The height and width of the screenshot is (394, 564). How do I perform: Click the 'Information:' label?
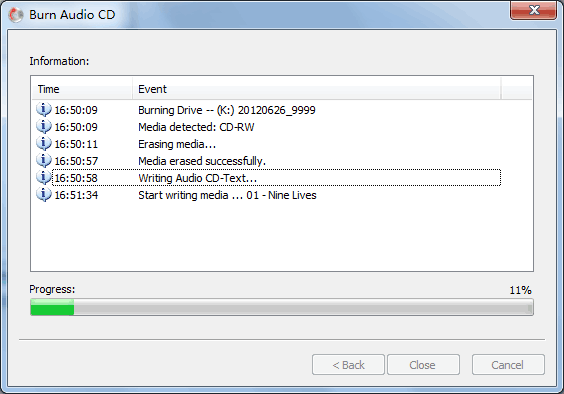pyautogui.click(x=59, y=61)
